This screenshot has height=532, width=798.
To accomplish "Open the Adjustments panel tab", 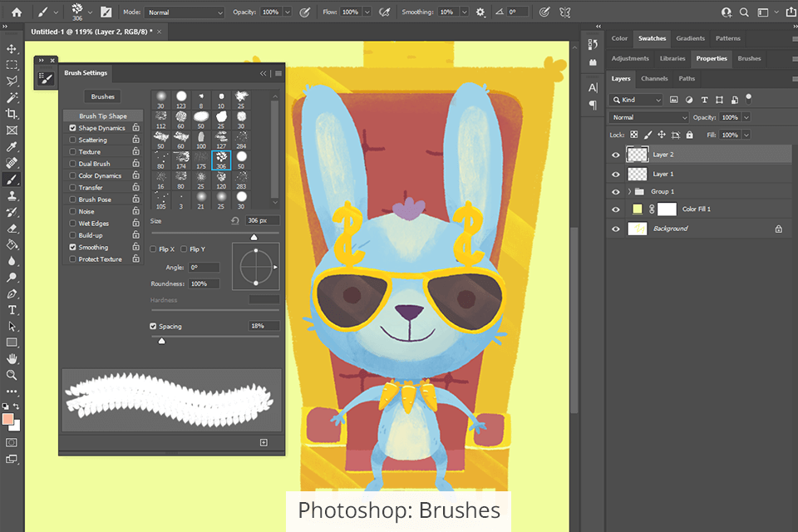I will (630, 58).
